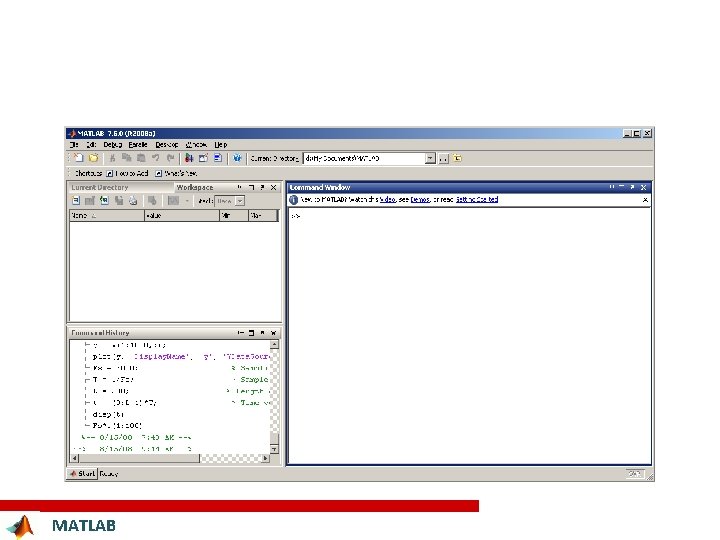The height and width of the screenshot is (540, 720).
Task: Click the Command History horizontal scrollbar thumb
Action: coord(140,458)
